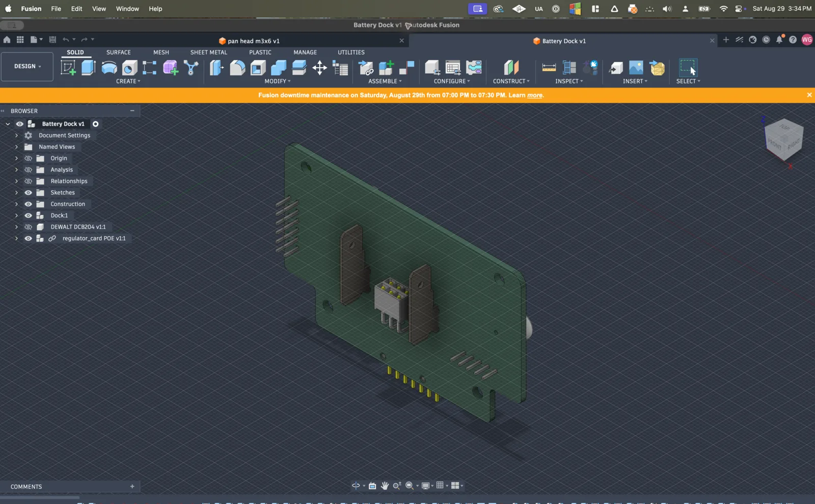Open the MODIFY dropdown menu
This screenshot has height=504, width=815.
pos(278,81)
